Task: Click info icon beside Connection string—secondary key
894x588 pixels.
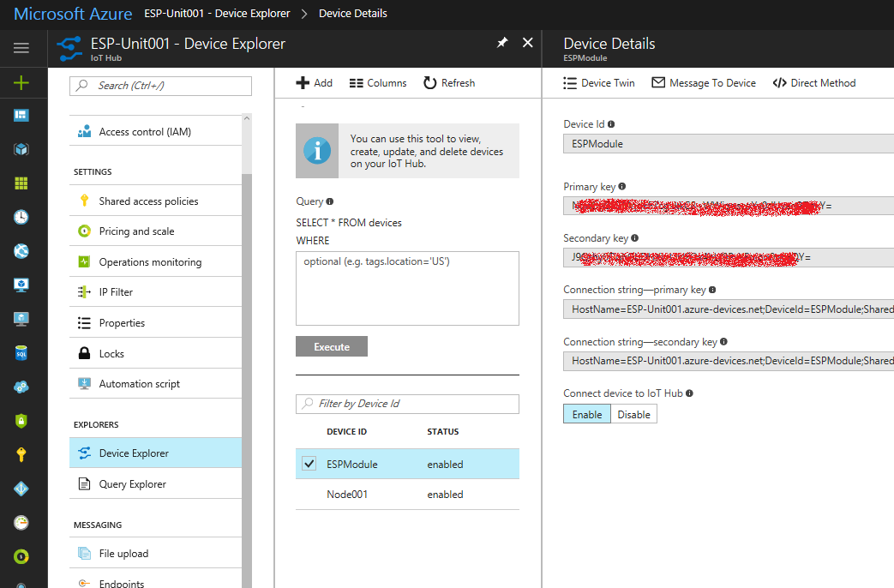Action: (723, 342)
